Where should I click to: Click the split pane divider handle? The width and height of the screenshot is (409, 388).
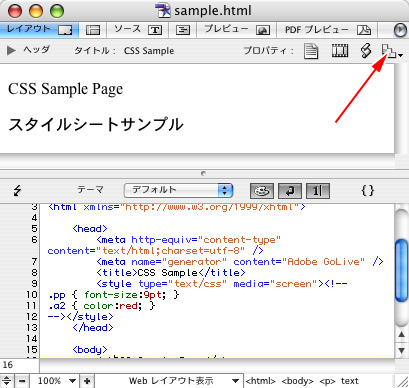203,173
